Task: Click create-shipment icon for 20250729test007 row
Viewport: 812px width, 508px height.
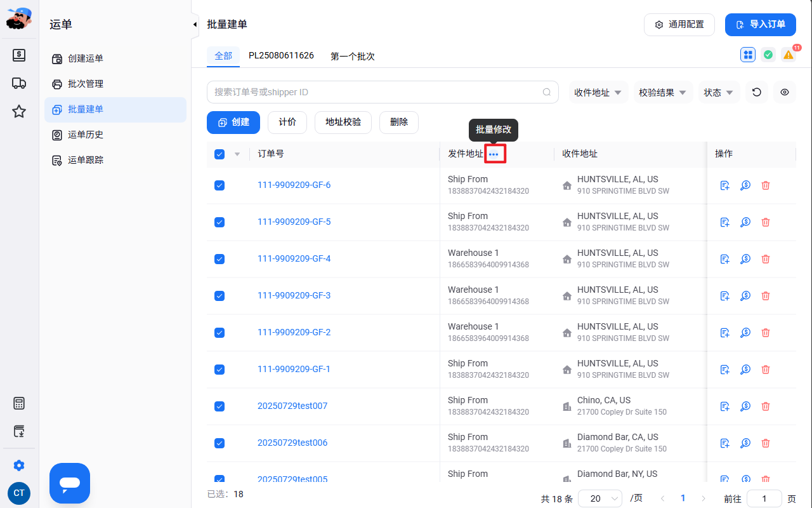Action: tap(725, 406)
